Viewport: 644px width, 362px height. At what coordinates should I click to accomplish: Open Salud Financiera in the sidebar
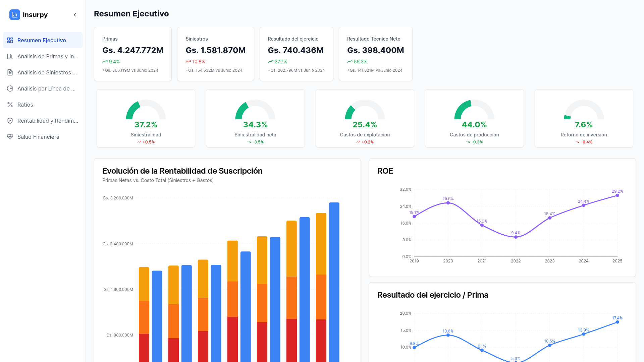coord(43,137)
